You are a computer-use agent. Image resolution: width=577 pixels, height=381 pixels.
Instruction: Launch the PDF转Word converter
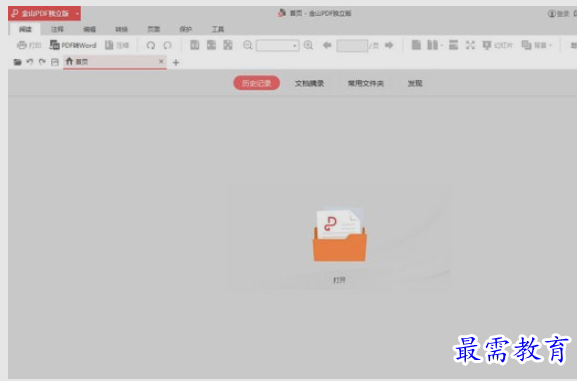click(73, 45)
